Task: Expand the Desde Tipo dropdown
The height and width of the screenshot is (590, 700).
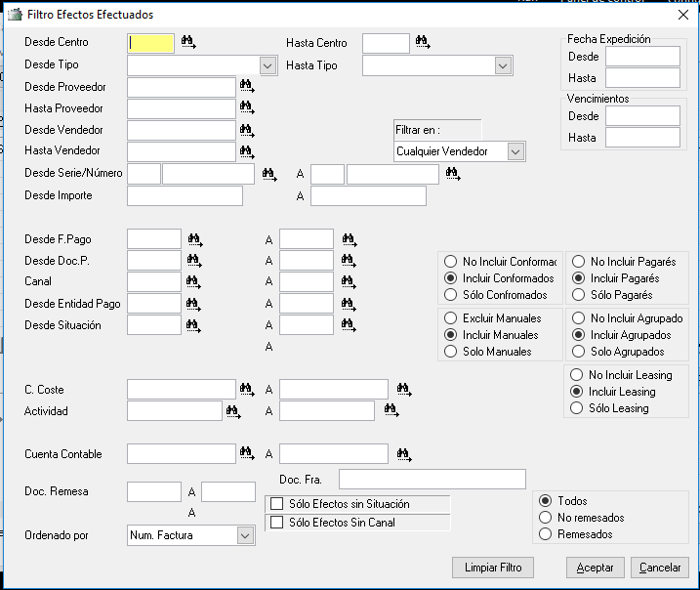Action: [x=268, y=66]
